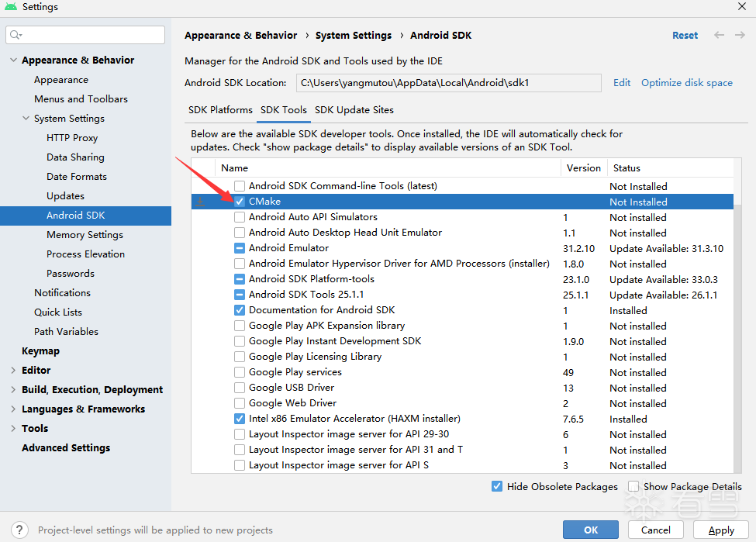Click the forward navigation arrow icon
This screenshot has width=756, height=542.
738,35
